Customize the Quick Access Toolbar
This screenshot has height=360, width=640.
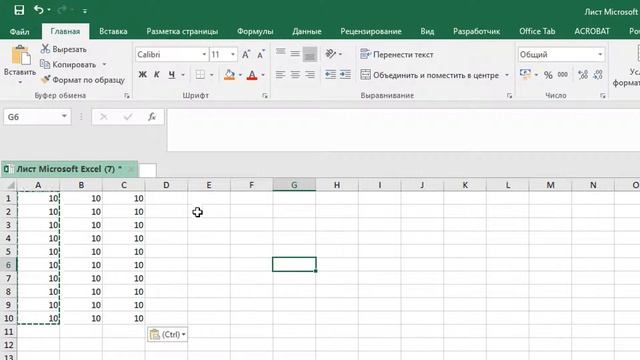[84, 11]
